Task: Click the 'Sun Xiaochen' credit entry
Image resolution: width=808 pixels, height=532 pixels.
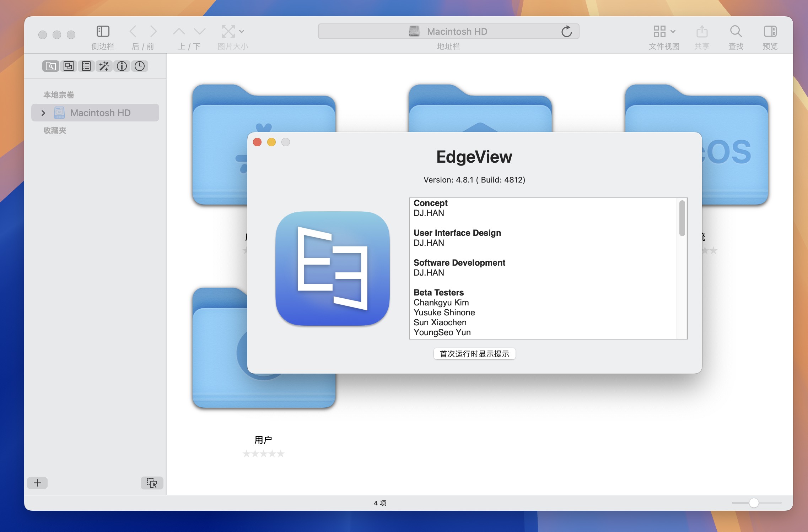Action: coord(440,322)
